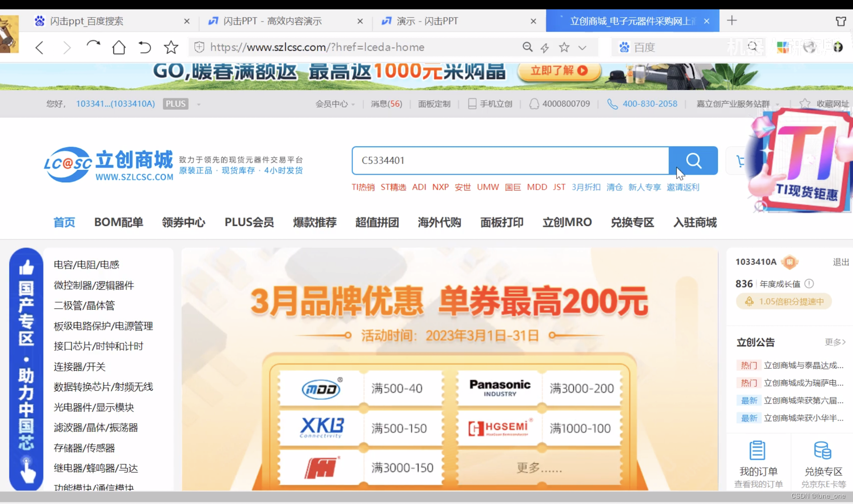Image resolution: width=853 pixels, height=504 pixels.
Task: Click the Baidu paw search engine icon
Action: pos(624,47)
